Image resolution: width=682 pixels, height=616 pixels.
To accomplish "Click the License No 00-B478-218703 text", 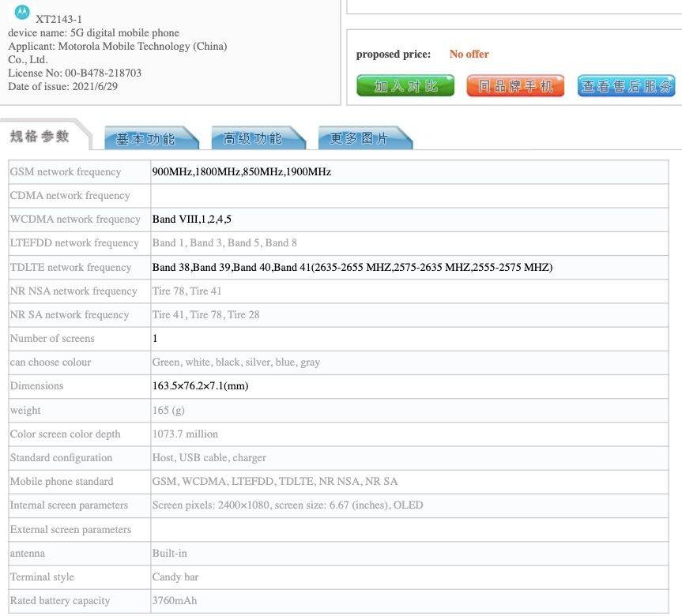I will pyautogui.click(x=75, y=73).
